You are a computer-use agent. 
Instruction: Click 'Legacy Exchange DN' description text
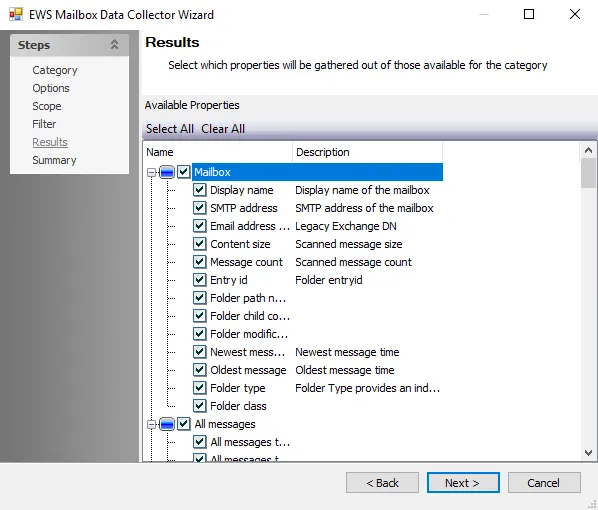click(x=346, y=226)
